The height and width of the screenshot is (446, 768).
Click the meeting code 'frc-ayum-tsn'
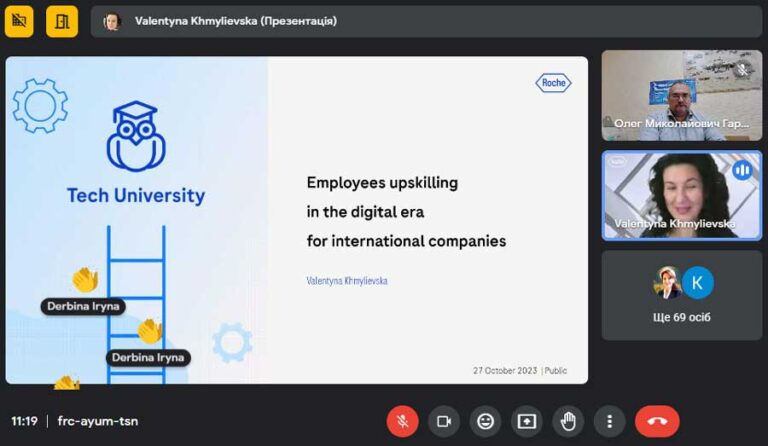[x=97, y=421]
